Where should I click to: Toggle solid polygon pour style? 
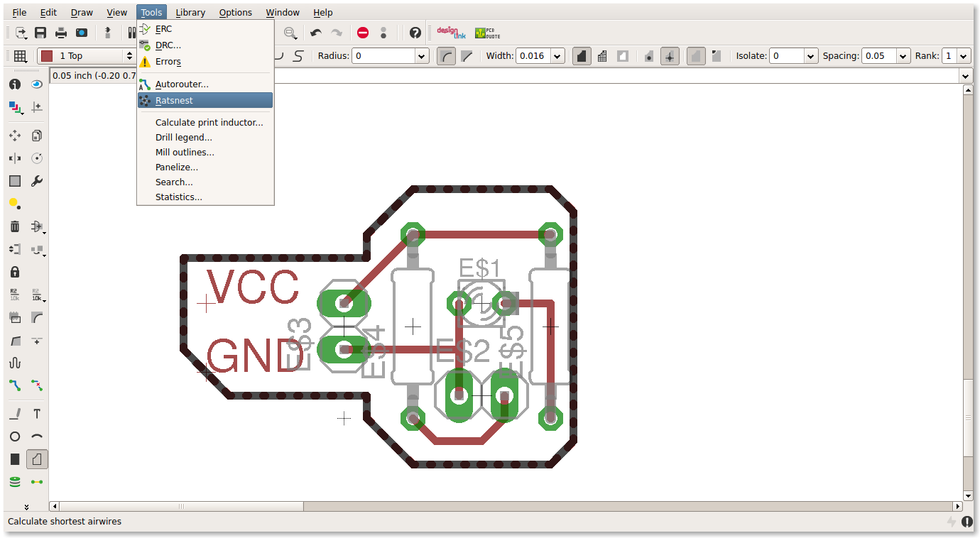(582, 56)
